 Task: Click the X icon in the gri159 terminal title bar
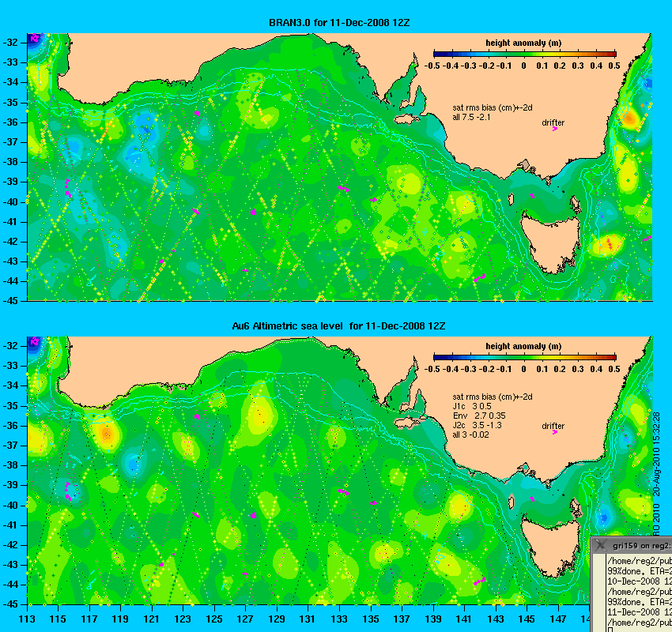pos(601,545)
